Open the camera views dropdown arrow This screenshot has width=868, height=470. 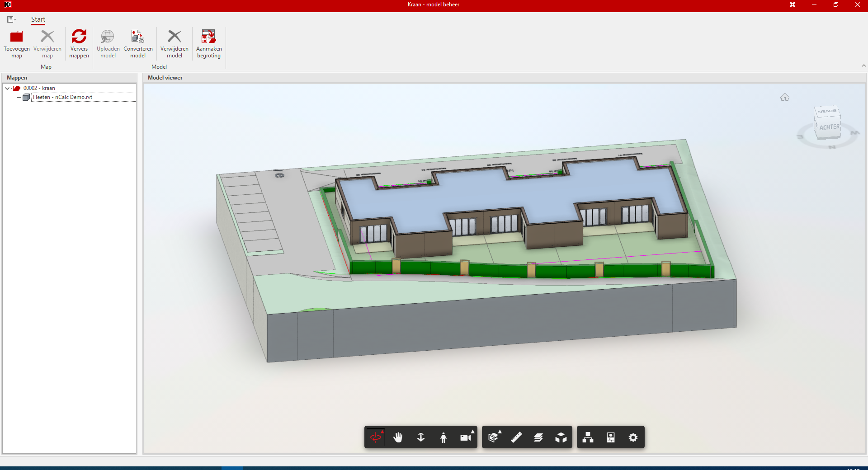coord(472,432)
